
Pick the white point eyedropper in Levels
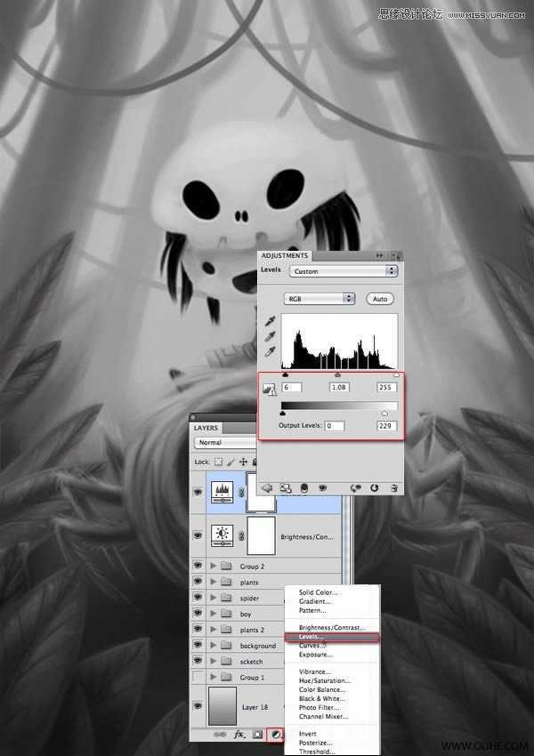click(271, 351)
